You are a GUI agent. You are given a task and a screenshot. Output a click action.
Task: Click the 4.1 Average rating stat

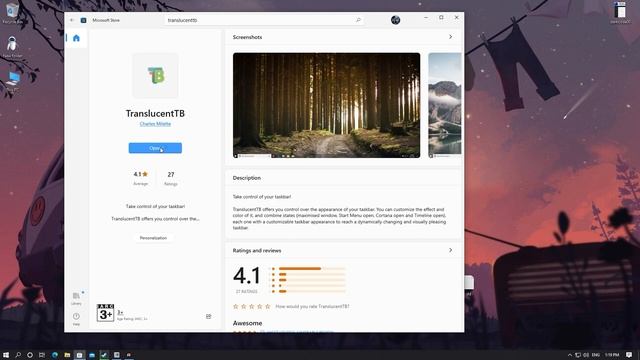click(140, 178)
